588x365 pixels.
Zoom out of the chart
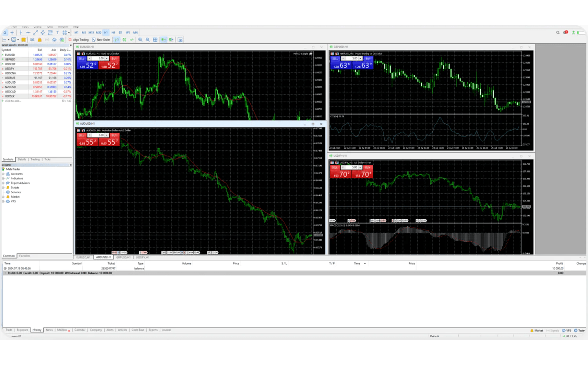point(148,40)
